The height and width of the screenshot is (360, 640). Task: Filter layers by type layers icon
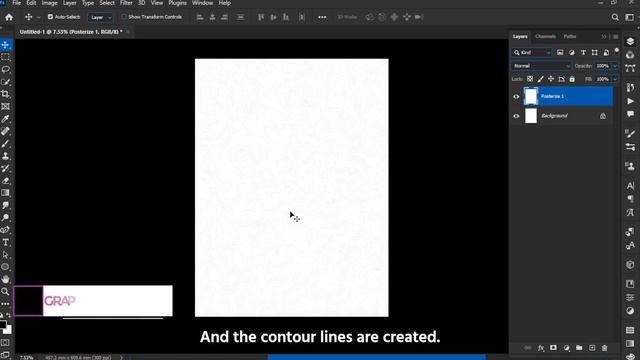583,52
